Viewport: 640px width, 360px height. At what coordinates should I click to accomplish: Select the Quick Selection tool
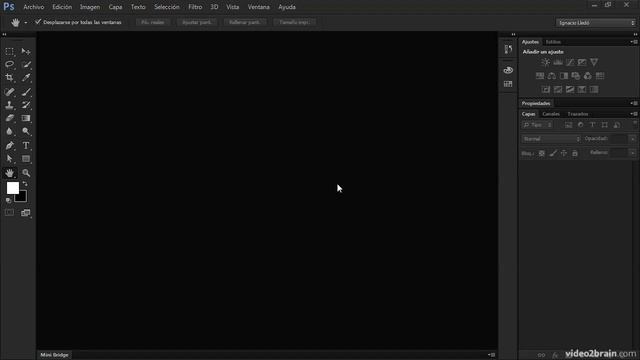26,64
